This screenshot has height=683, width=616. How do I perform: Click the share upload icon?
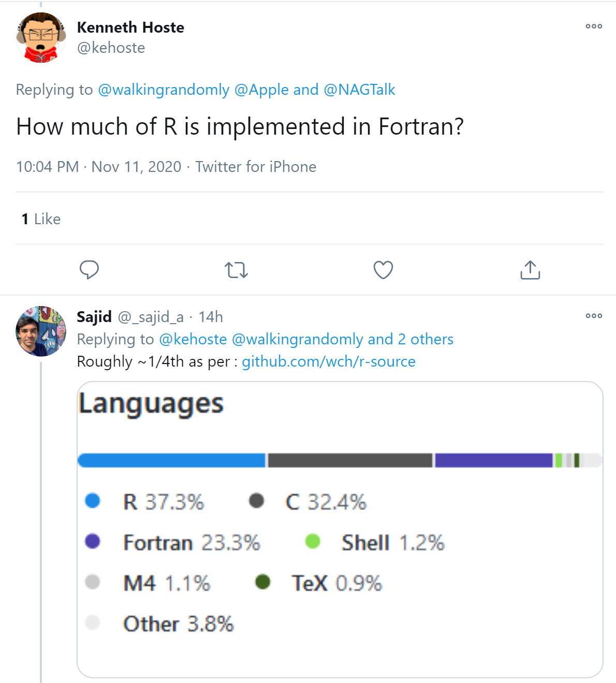pyautogui.click(x=530, y=270)
